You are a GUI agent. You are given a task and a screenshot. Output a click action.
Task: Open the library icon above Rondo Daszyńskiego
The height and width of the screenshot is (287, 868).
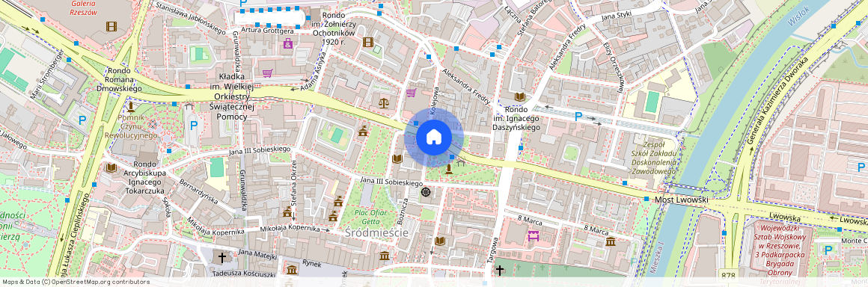[519, 96]
